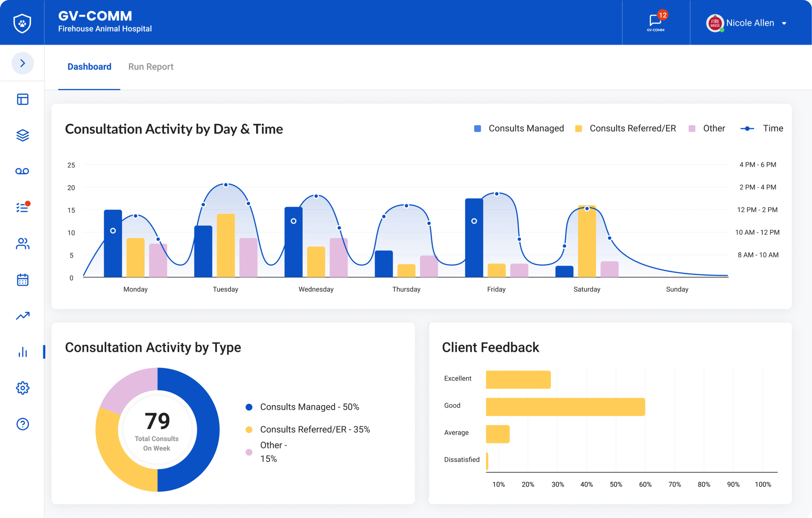The image size is (812, 518).
Task: Click the shield paw logo icon
Action: (22, 23)
